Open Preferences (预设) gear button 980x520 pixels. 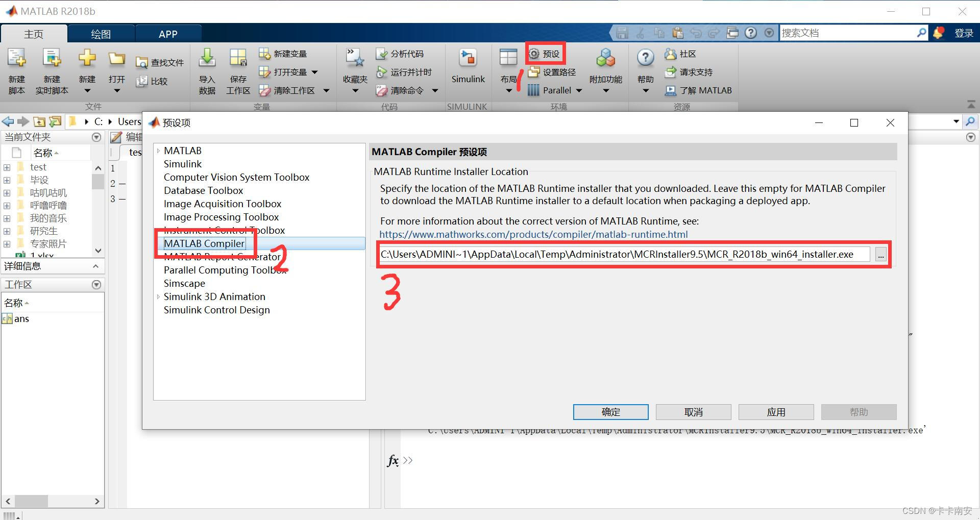tap(545, 54)
